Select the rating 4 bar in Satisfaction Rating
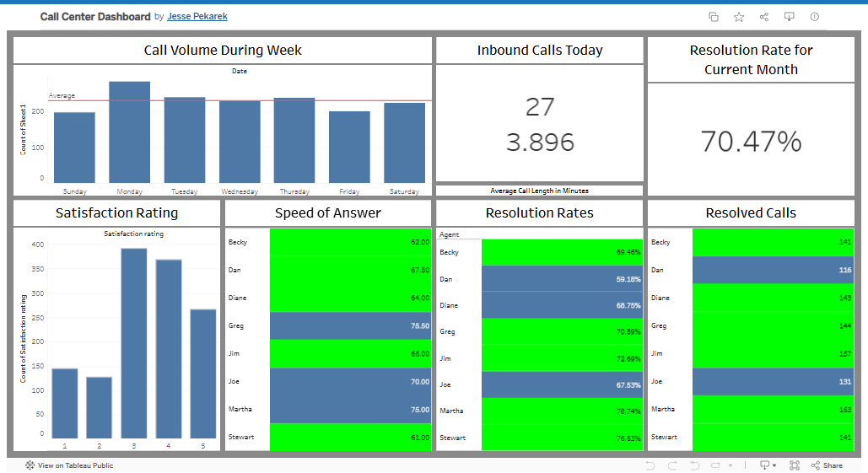Screen dimensions: 868x473 (x=169, y=348)
